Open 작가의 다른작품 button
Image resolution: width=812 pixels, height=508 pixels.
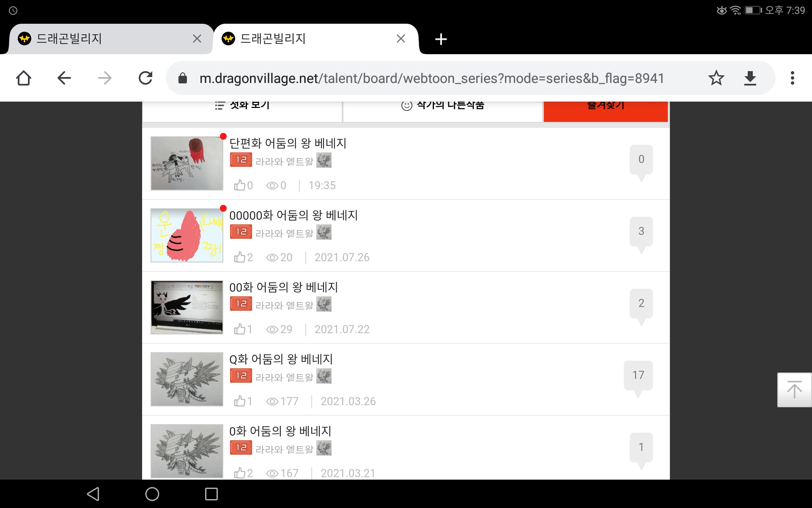(x=442, y=111)
